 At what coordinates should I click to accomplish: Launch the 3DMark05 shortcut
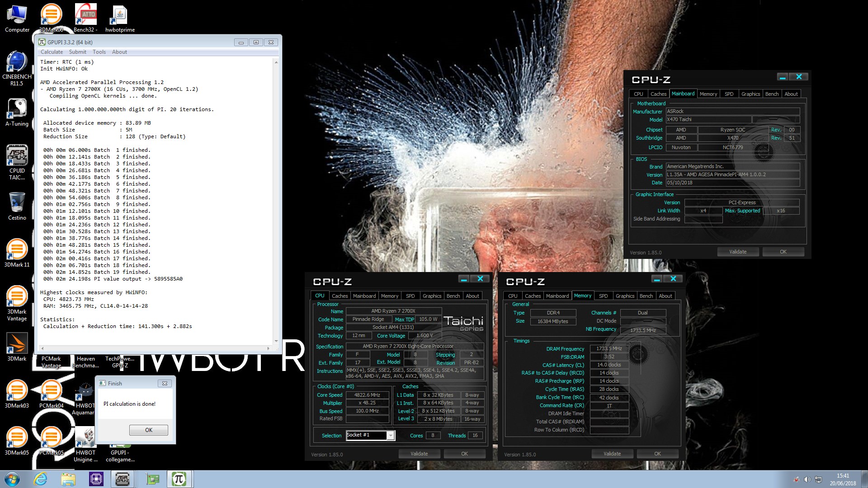[17, 442]
